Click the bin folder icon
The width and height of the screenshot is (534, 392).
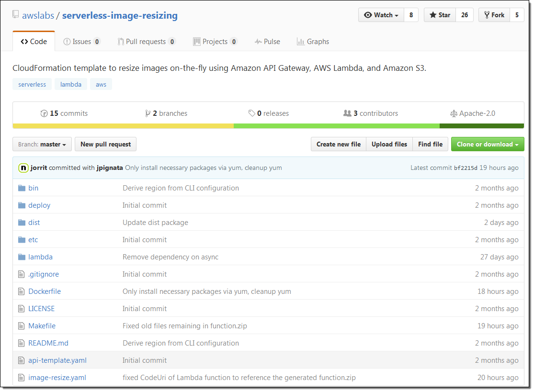tap(22, 188)
